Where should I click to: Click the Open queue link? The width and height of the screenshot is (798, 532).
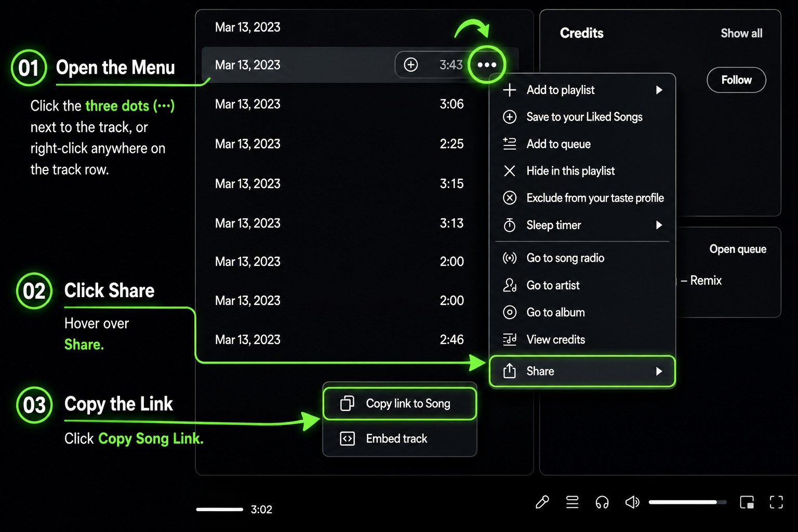[x=738, y=249]
